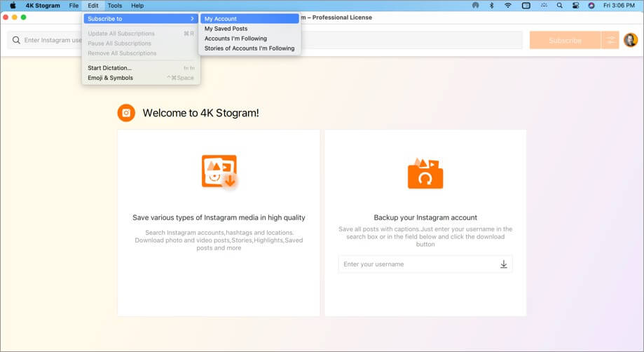Click the keyboard input source icon

coord(526,6)
